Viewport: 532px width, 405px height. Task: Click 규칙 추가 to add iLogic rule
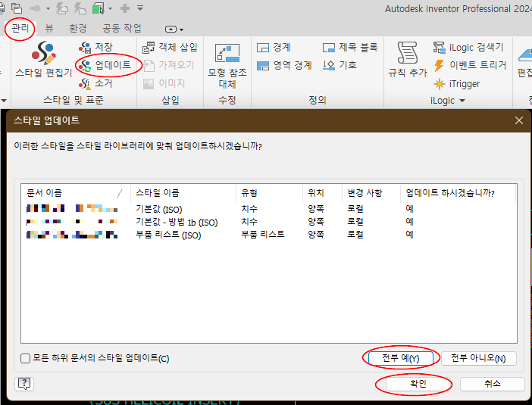click(x=408, y=59)
